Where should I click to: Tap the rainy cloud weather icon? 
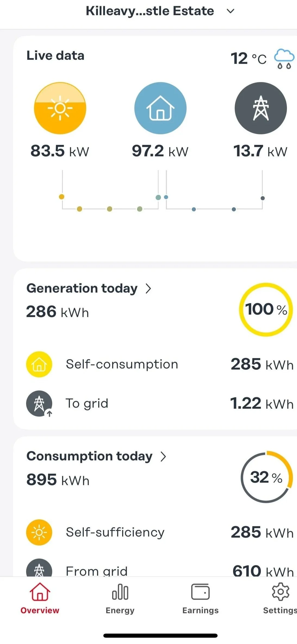284,59
